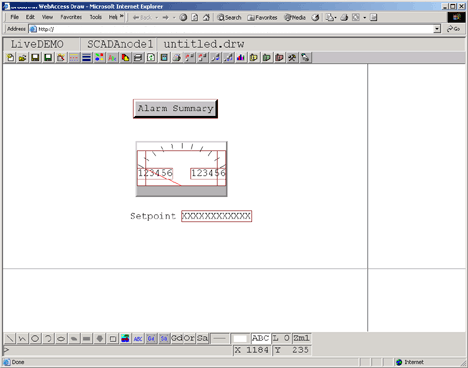Open the Tools menu

[x=96, y=17]
